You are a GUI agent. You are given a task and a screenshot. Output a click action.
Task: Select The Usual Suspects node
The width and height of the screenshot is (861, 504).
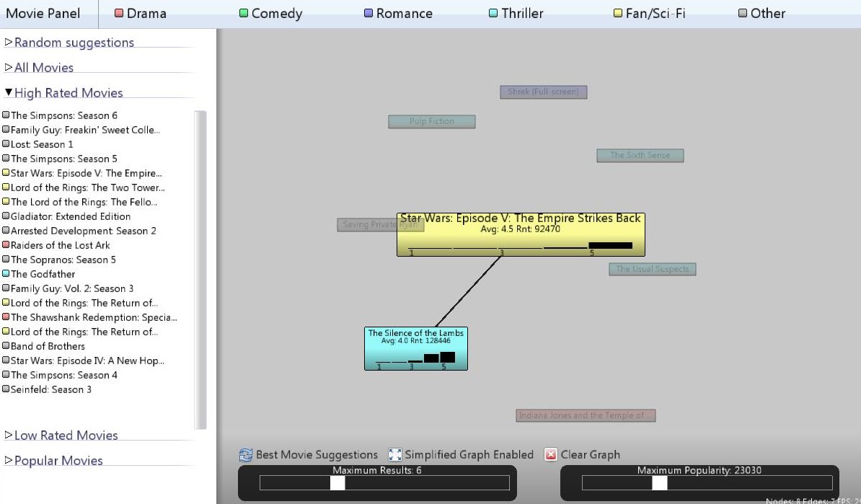(x=653, y=269)
